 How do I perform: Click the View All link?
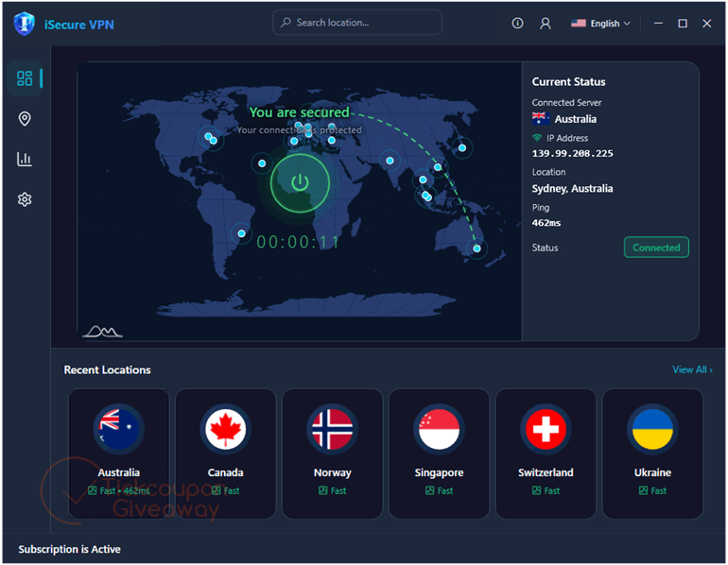point(692,369)
